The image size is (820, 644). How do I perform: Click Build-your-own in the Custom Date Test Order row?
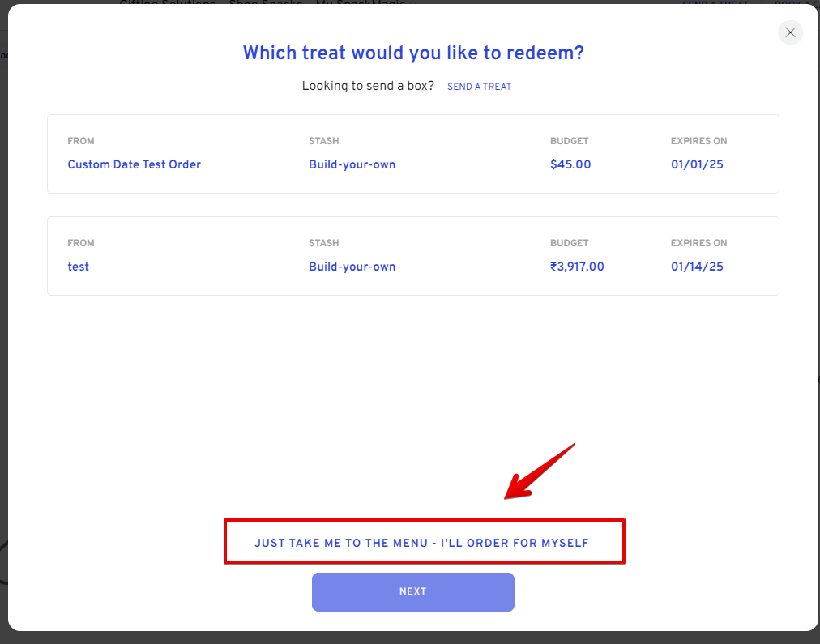click(x=352, y=164)
